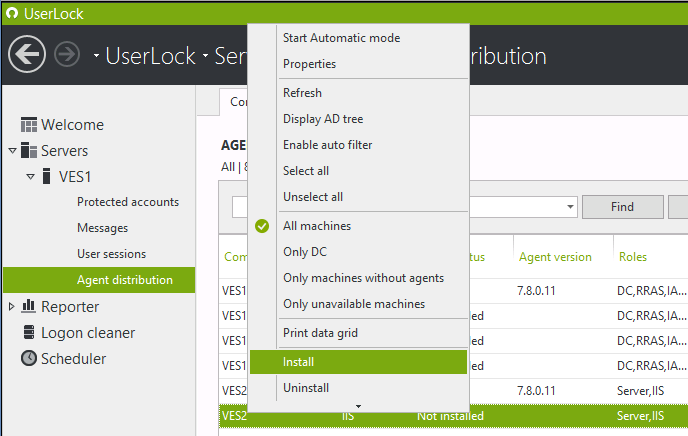The width and height of the screenshot is (688, 436).
Task: Click Server,IIS role in highlighted row
Action: point(640,416)
